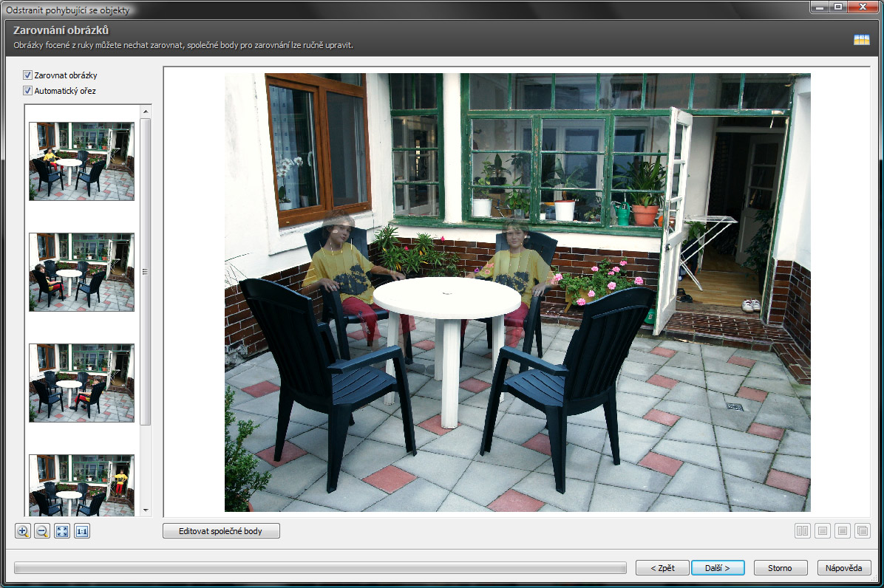884x588 pixels.
Task: Set zoom to 1:1 actual size
Action: coord(82,531)
